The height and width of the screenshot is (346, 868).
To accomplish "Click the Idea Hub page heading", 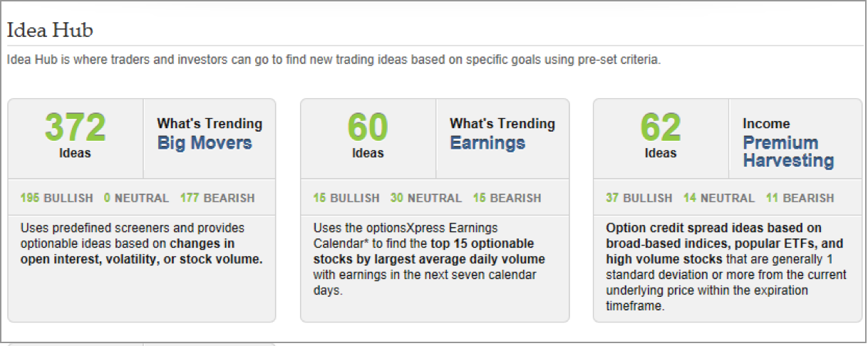I will click(50, 31).
